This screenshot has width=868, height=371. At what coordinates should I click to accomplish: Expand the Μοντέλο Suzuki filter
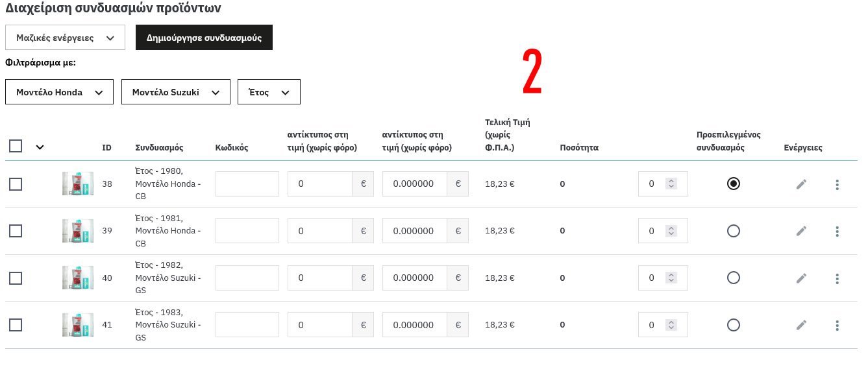(x=176, y=92)
